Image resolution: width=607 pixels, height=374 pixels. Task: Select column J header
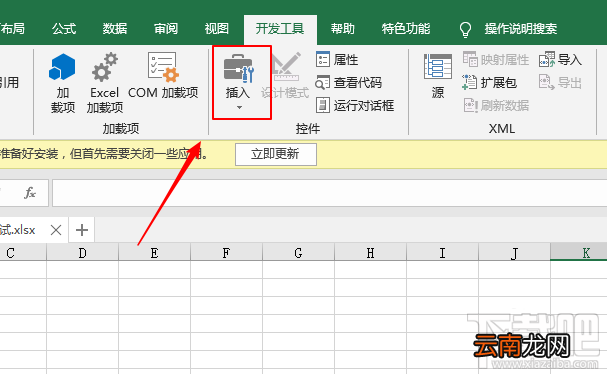[x=514, y=253]
